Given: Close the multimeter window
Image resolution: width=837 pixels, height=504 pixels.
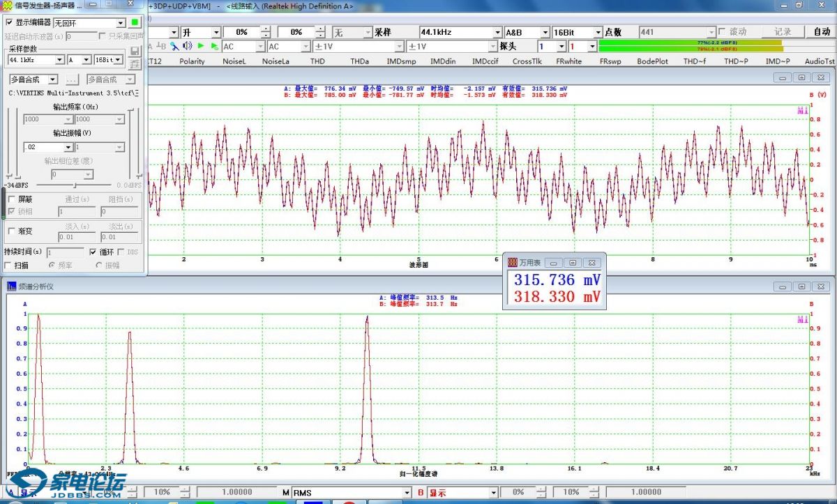Looking at the screenshot, I should pyautogui.click(x=592, y=263).
